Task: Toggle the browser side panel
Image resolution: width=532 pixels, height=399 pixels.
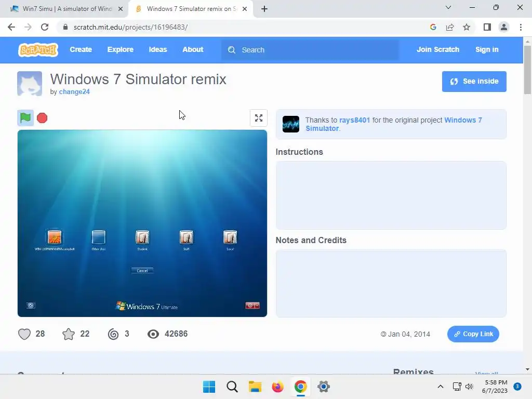Action: point(487,27)
